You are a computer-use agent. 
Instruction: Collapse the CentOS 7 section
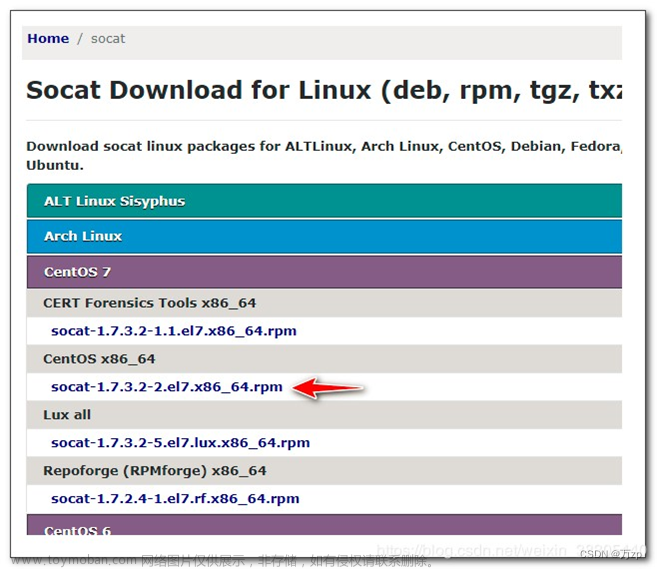click(x=324, y=272)
